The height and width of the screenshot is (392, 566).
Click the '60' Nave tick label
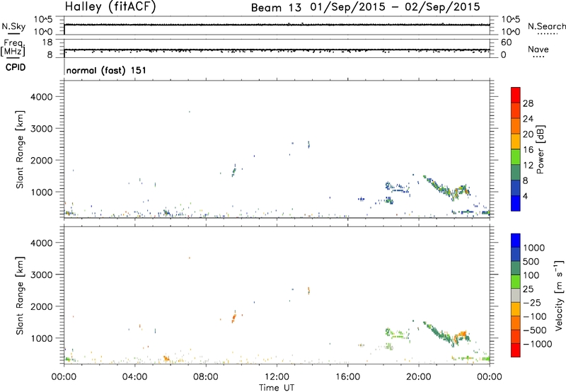(x=506, y=42)
